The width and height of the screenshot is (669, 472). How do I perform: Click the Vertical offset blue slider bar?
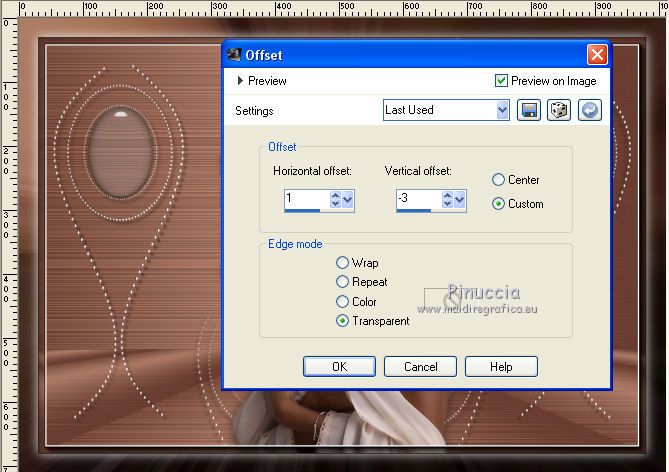413,210
